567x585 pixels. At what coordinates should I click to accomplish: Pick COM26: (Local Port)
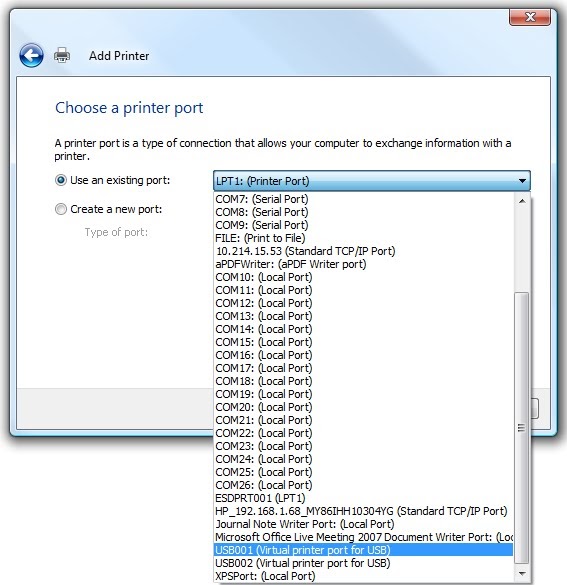pos(364,485)
